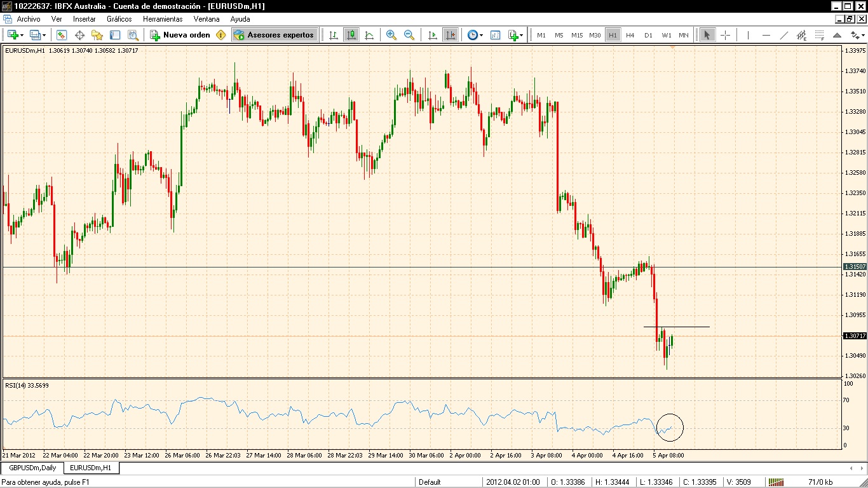Open the Herramientas menu
868x488 pixels.
click(x=163, y=19)
